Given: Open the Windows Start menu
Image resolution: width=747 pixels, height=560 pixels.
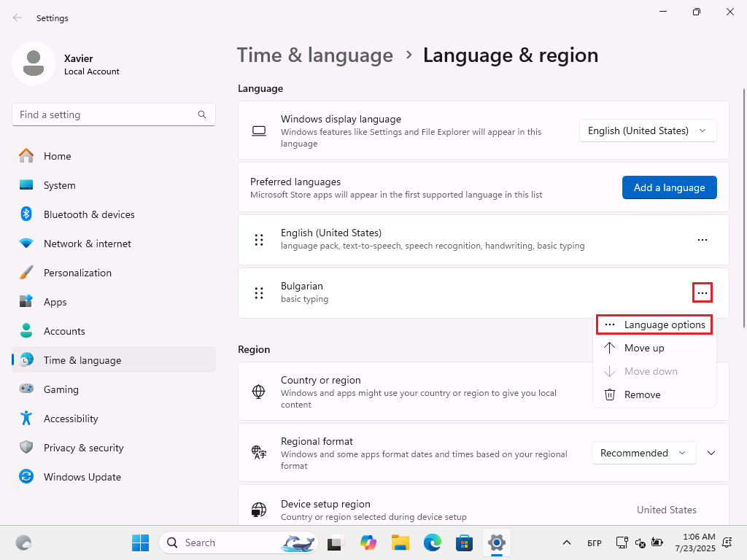Looking at the screenshot, I should click(x=141, y=542).
